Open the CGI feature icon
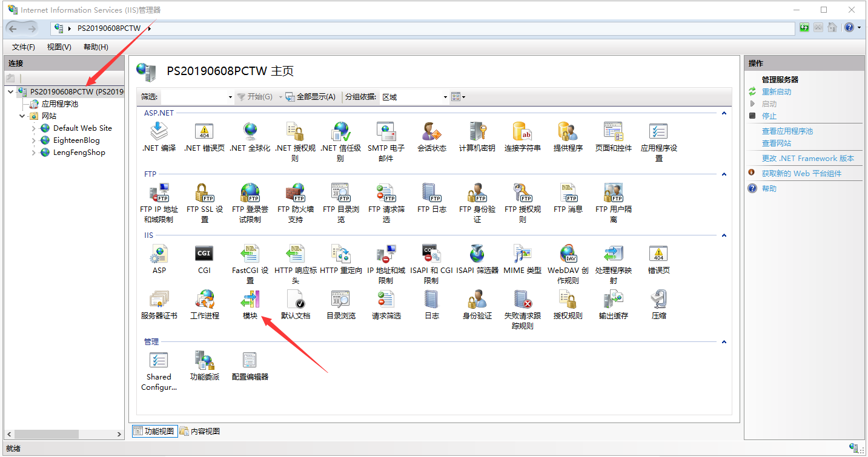The height and width of the screenshot is (457, 868). click(x=204, y=259)
